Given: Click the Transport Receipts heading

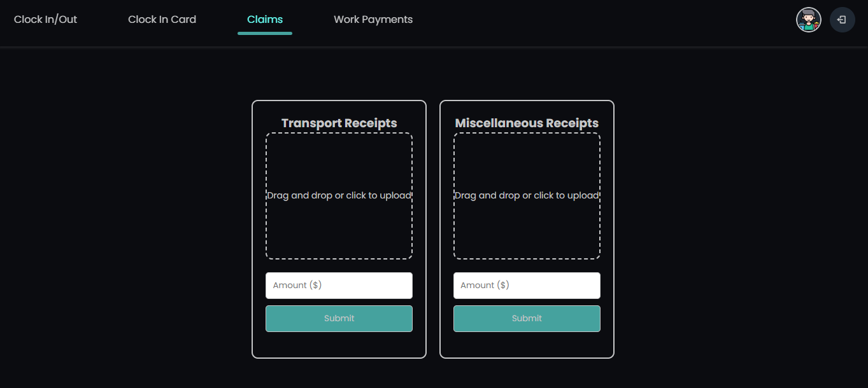Looking at the screenshot, I should (339, 123).
